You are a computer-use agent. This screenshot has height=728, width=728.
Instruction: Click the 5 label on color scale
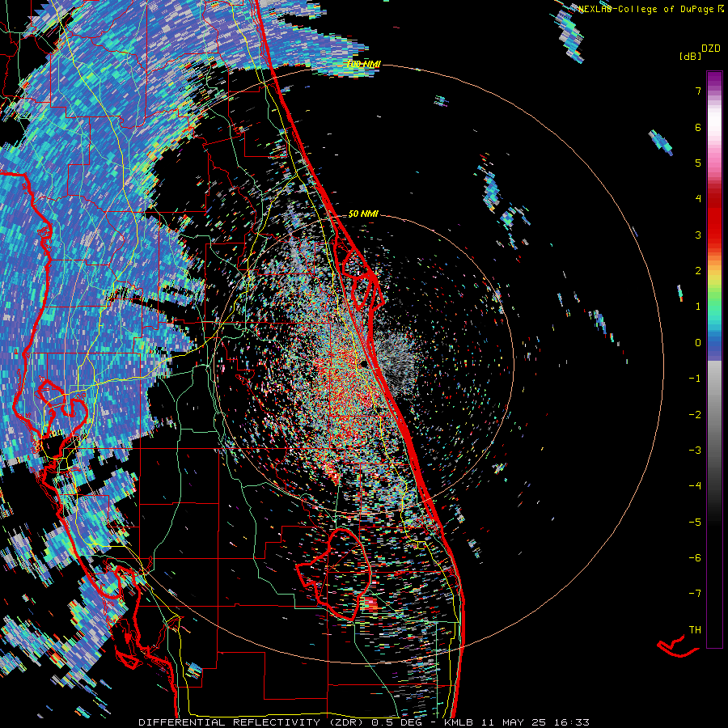[698, 163]
